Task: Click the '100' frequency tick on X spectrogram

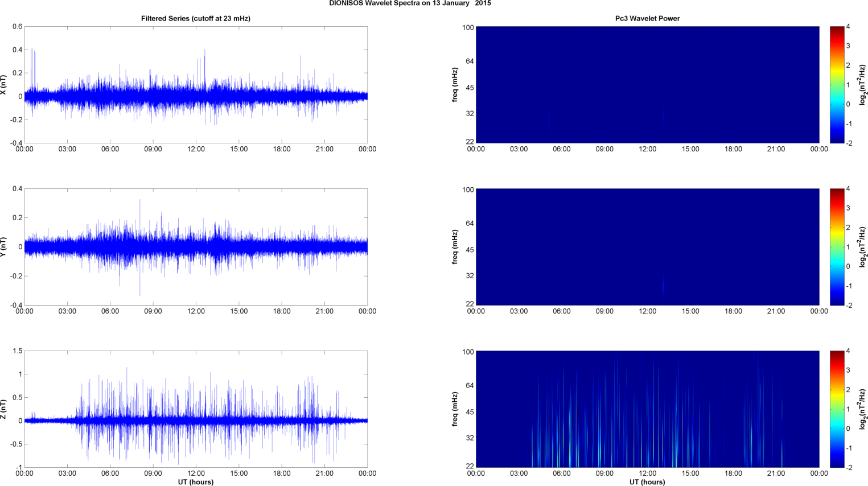Action: tap(468, 28)
